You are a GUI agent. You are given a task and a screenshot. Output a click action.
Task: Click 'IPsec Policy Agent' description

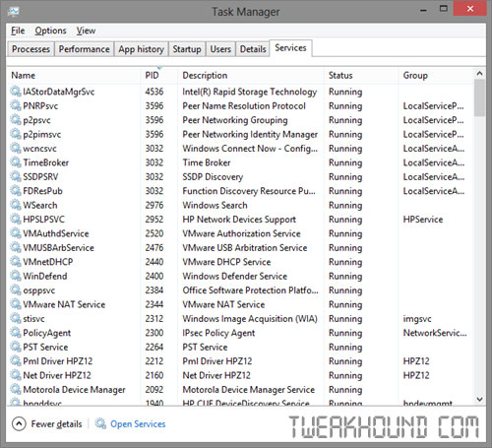218,333
